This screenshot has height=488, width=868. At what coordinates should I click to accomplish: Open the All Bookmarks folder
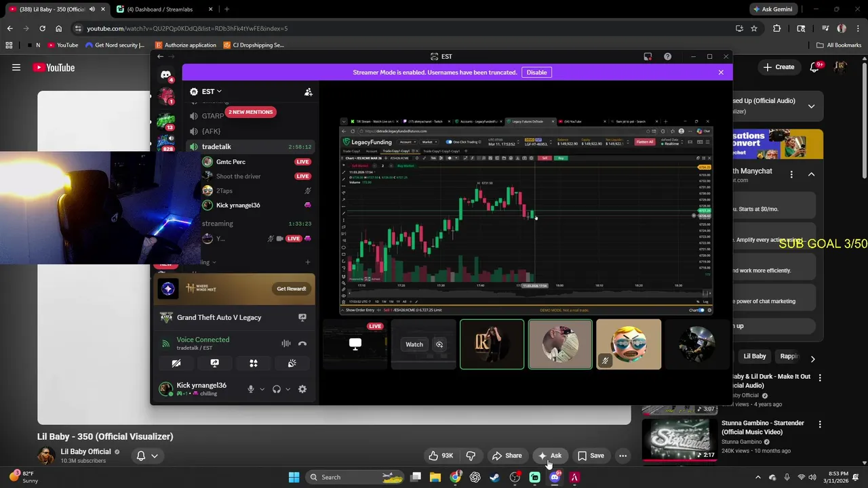click(838, 45)
